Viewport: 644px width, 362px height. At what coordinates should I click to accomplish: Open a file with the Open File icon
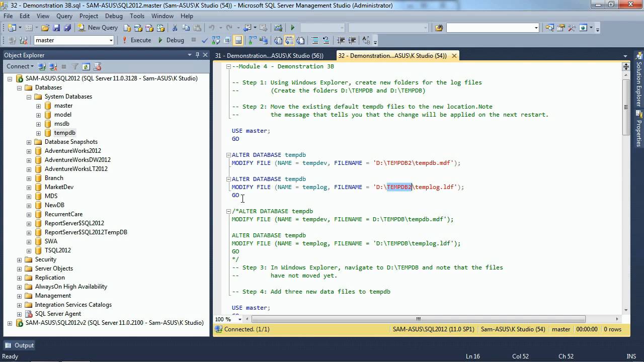tap(45, 28)
